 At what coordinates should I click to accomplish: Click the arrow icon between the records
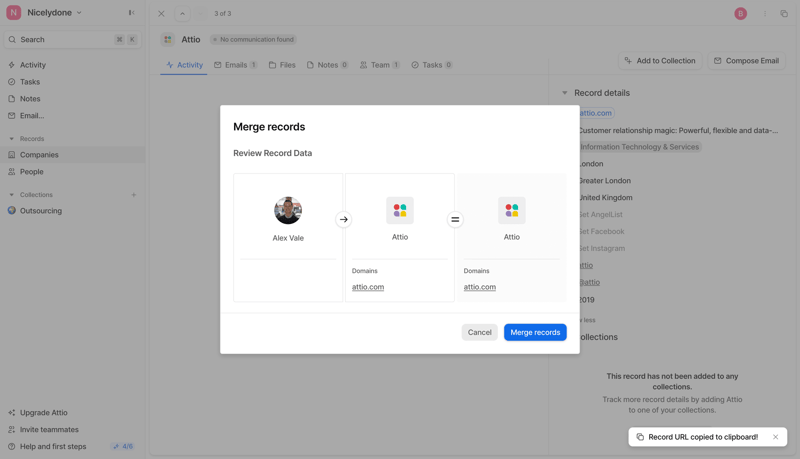(343, 219)
